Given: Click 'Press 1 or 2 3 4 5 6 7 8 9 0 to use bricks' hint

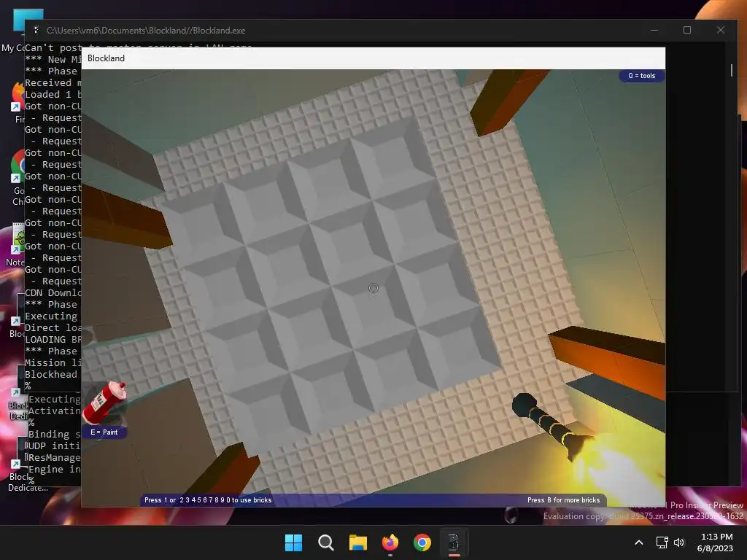Looking at the screenshot, I should coord(208,500).
